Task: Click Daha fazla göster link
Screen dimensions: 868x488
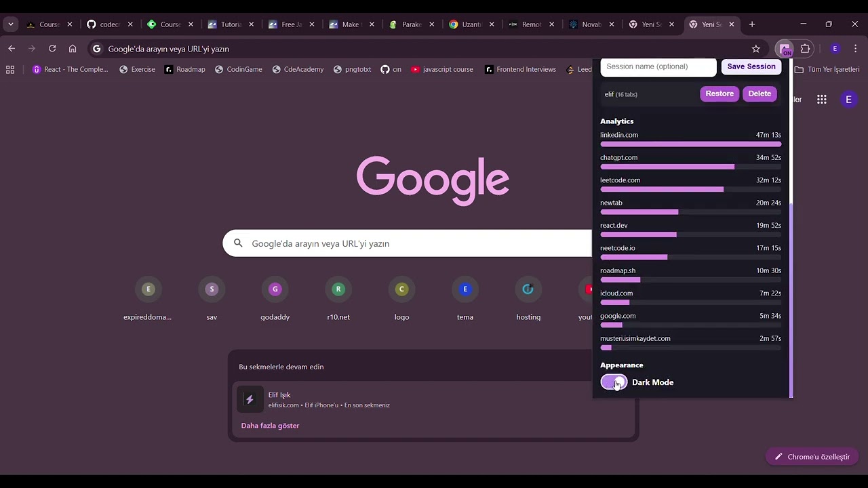Action: 270,426
